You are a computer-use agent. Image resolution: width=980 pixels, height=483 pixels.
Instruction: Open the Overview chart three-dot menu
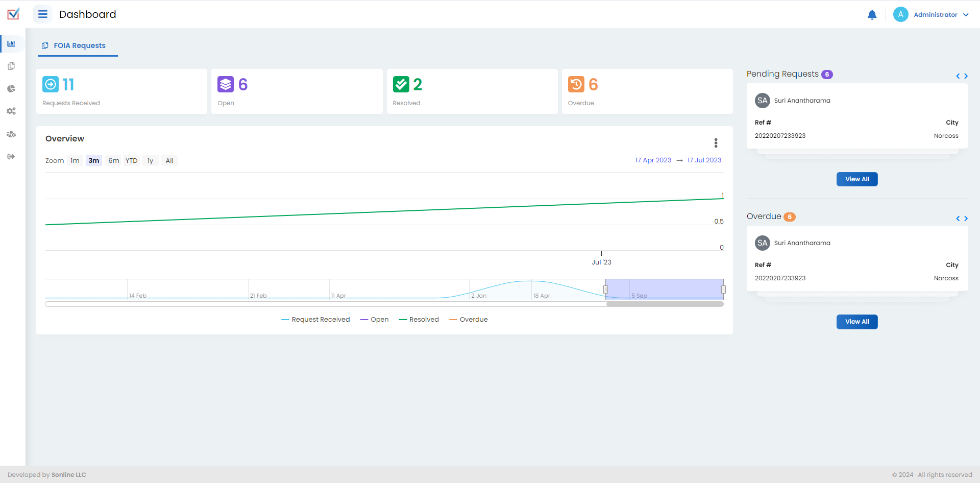pos(716,143)
